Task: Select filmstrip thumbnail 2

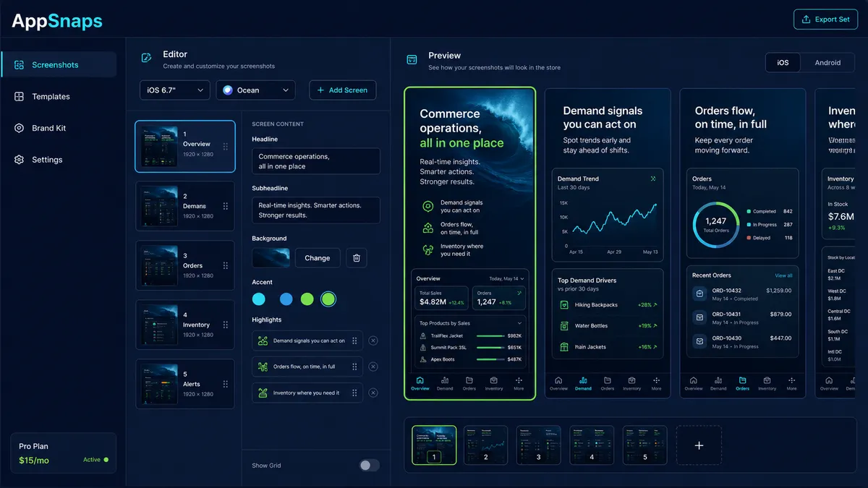Action: point(485,445)
